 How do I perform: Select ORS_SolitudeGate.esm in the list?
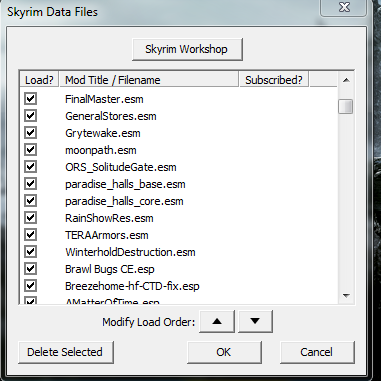tap(121, 167)
